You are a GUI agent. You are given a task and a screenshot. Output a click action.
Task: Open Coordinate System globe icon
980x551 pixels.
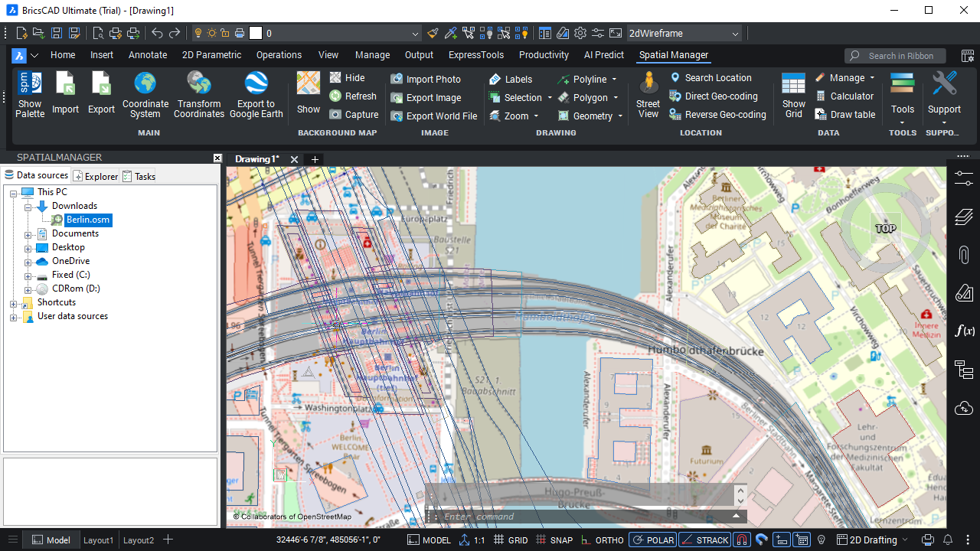(145, 84)
